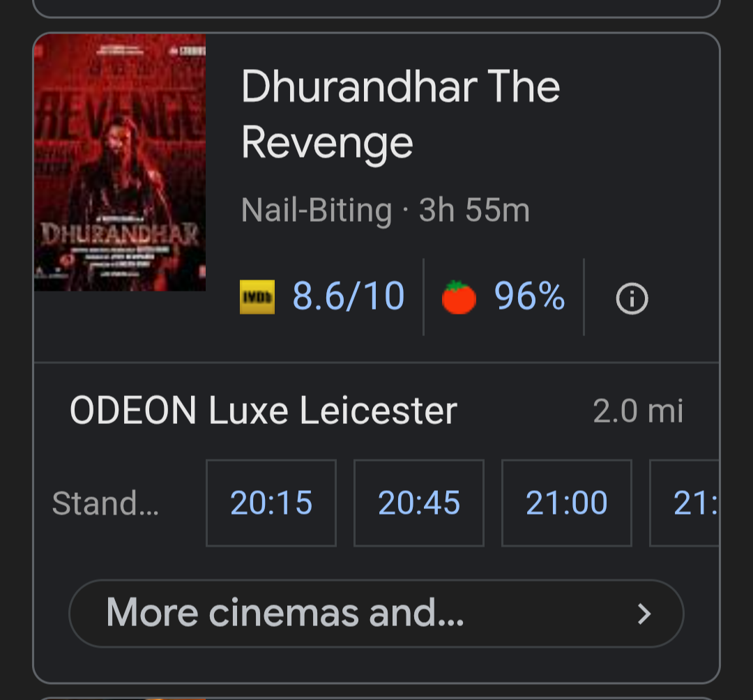Open the next movie card below

(x=376, y=699)
